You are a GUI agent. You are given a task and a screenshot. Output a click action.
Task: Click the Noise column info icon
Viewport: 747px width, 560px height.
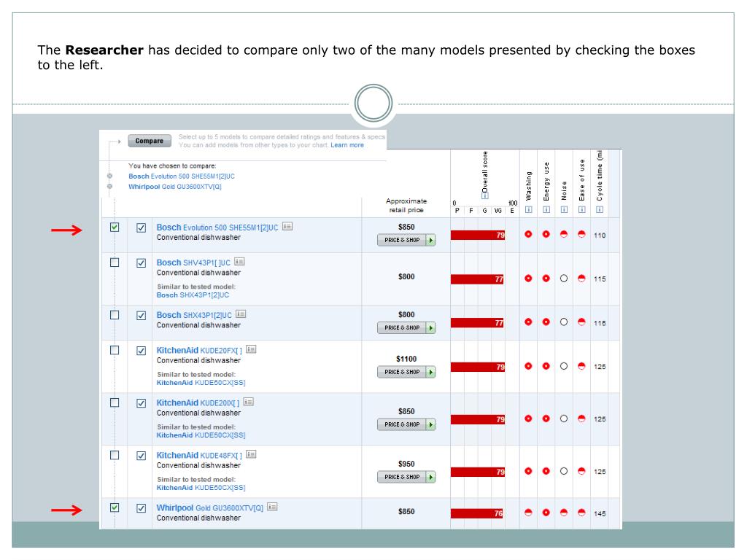564,211
